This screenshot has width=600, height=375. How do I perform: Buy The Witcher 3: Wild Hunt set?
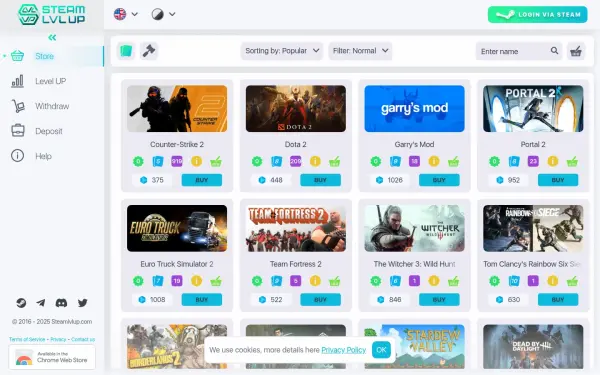pyautogui.click(x=439, y=300)
